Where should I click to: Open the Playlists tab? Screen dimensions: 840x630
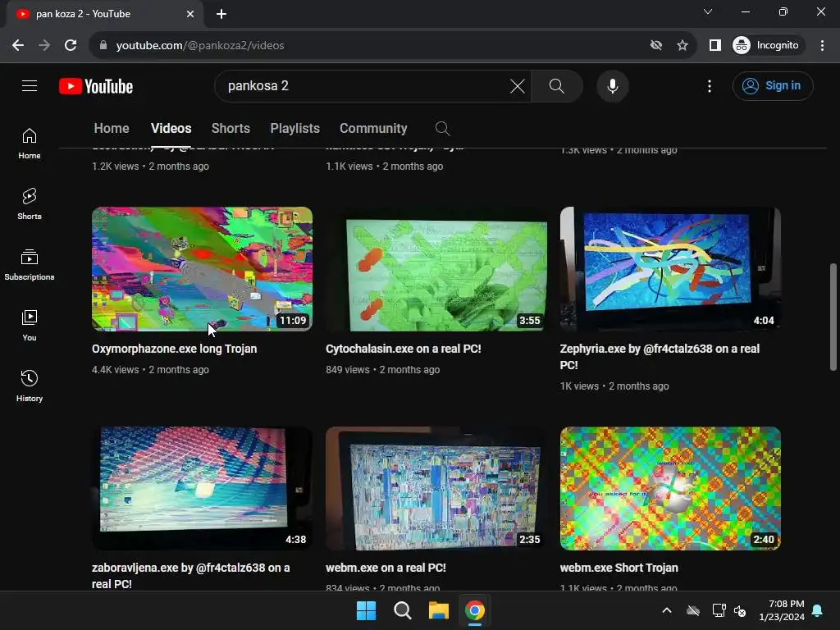coord(294,129)
